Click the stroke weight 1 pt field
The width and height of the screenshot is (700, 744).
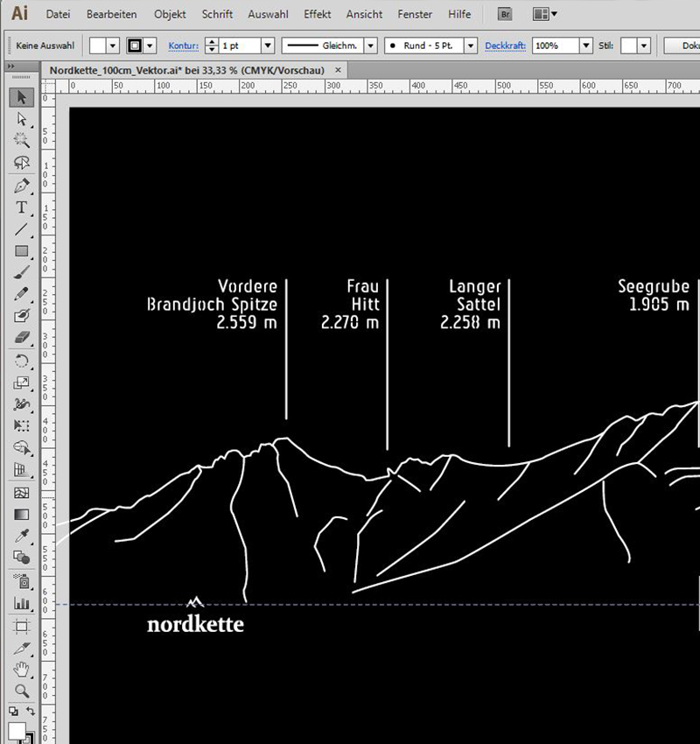click(240, 46)
